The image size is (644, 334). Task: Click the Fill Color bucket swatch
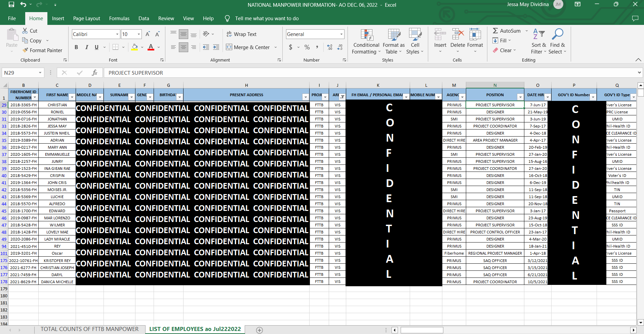pyautogui.click(x=134, y=47)
